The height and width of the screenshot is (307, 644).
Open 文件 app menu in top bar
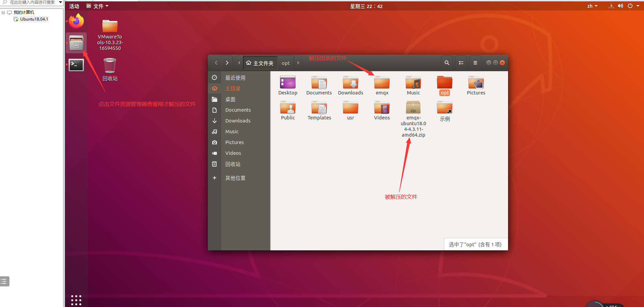tap(97, 6)
